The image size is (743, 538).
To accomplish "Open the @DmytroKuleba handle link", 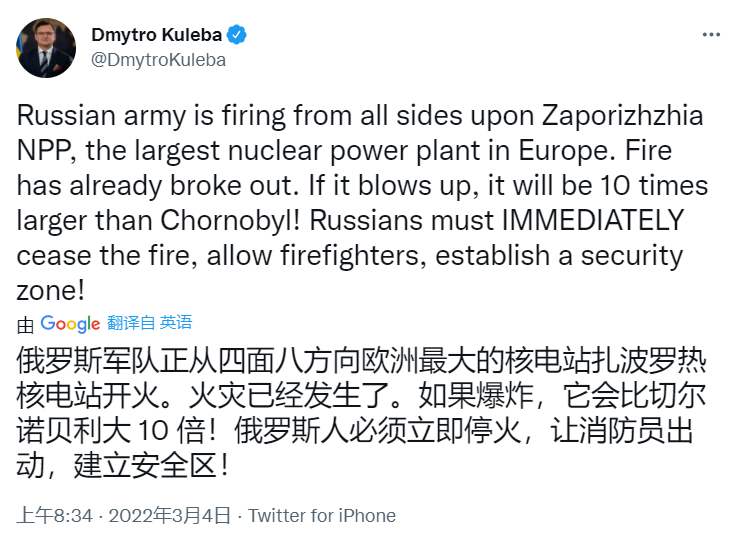I will (x=158, y=60).
